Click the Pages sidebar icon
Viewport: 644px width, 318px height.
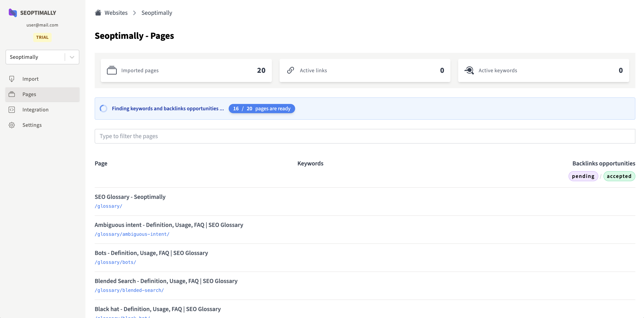tap(12, 94)
